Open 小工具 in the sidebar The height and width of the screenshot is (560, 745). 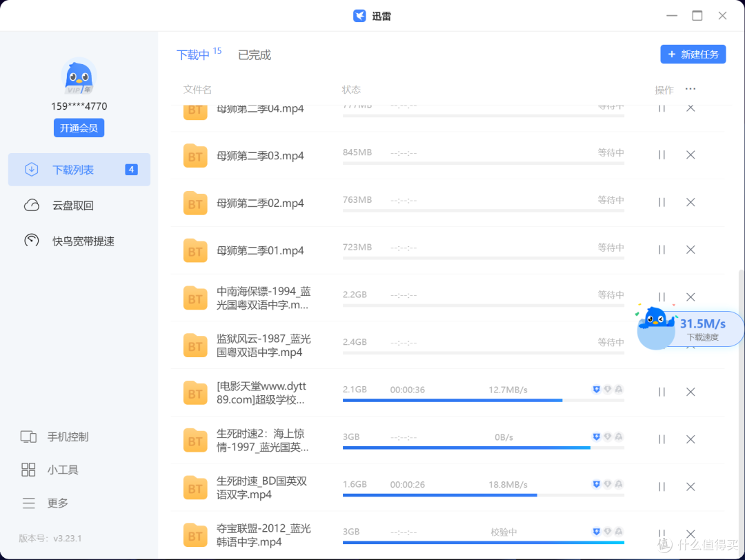tap(50, 470)
